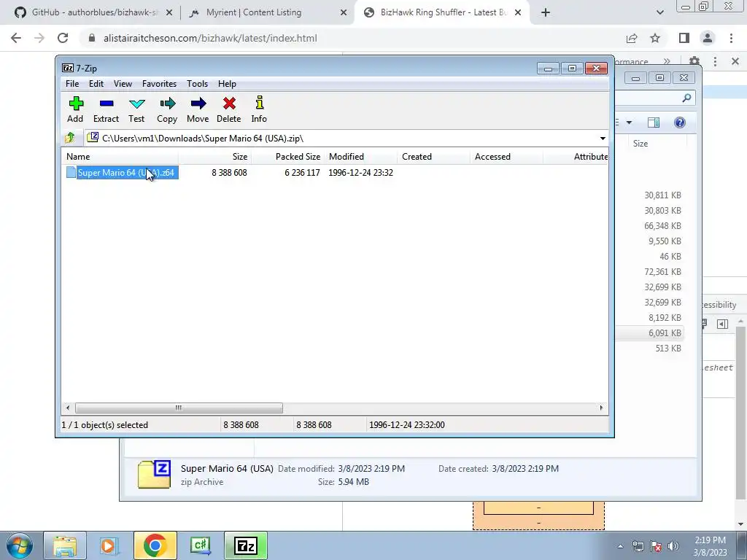The height and width of the screenshot is (560, 747).
Task: Click the Delete toolbar icon
Action: coord(228,109)
